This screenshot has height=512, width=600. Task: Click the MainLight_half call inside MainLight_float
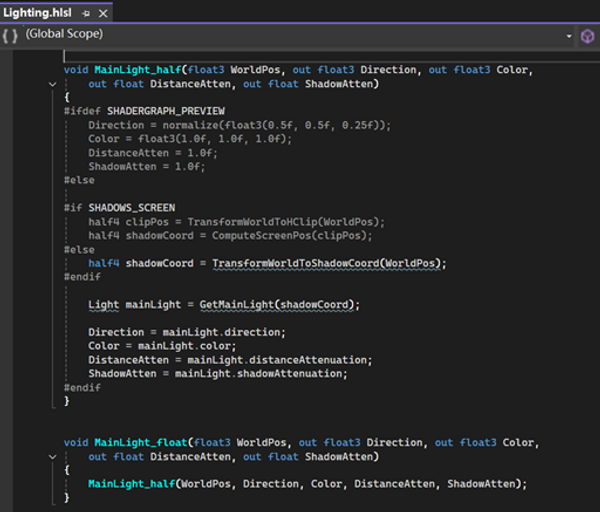click(x=132, y=484)
